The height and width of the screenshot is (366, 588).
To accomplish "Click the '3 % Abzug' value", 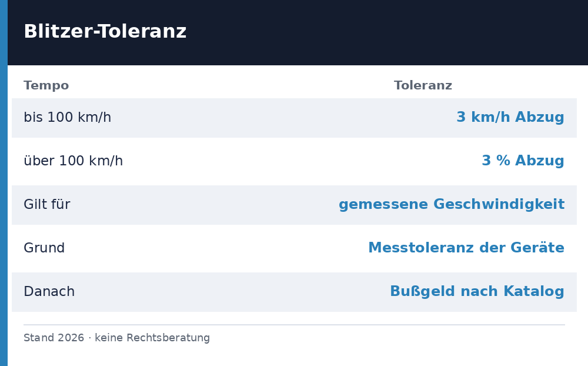I will (x=523, y=161).
